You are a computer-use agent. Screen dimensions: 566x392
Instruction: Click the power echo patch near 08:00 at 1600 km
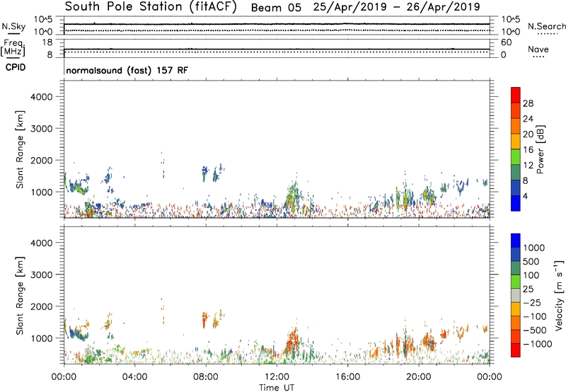tap(205, 173)
